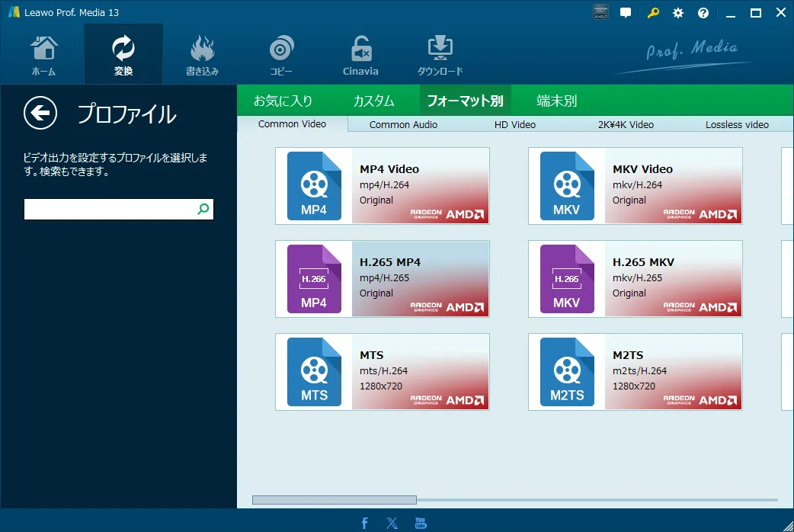Select the Common Audio subtab
Viewport: 794px width, 532px height.
click(x=404, y=125)
